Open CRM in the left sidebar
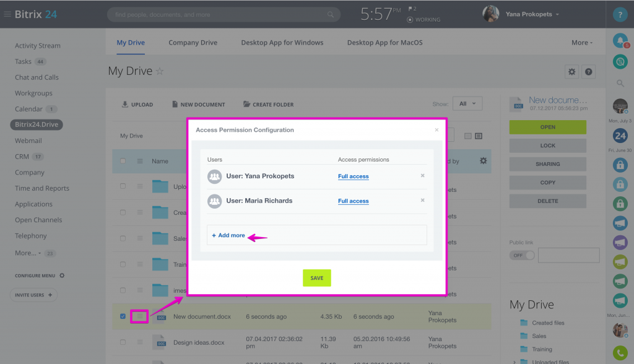634x364 pixels. click(22, 157)
